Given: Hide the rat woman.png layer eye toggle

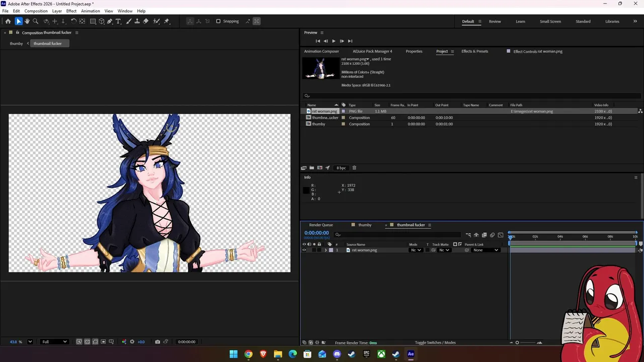Looking at the screenshot, I should point(304,250).
